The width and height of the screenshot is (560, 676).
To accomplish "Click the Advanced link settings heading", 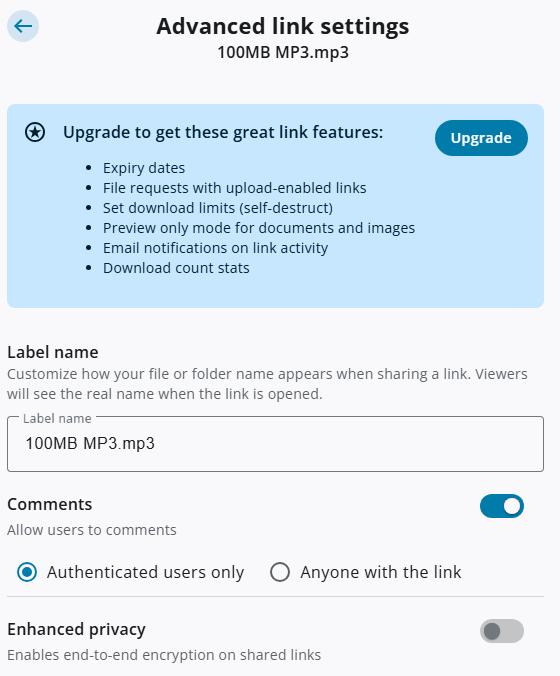I will point(283,26).
